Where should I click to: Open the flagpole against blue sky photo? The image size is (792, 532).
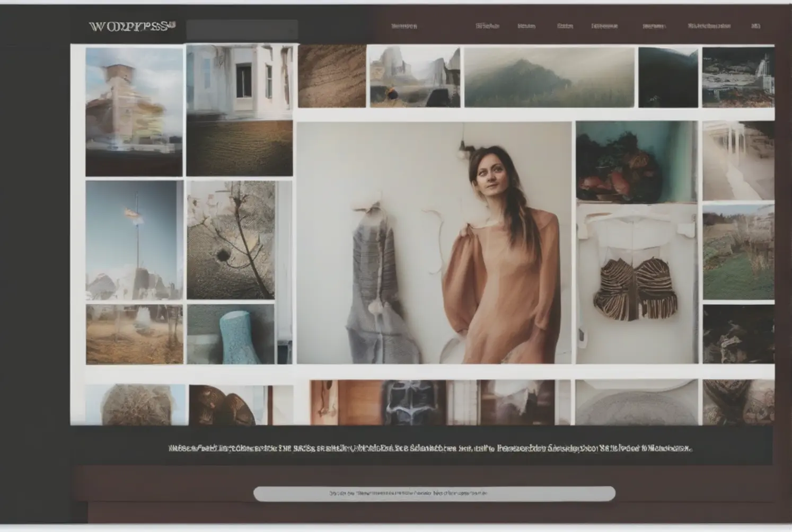134,240
